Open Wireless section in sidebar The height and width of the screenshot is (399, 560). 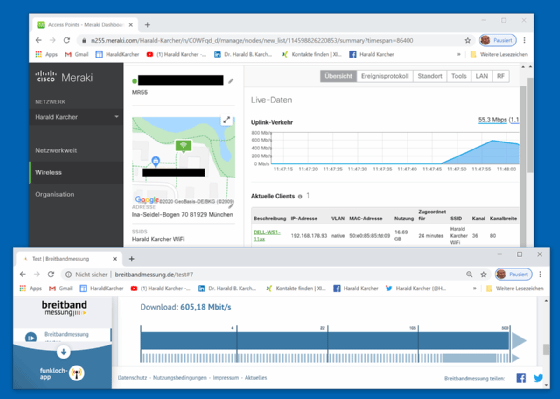point(76,173)
